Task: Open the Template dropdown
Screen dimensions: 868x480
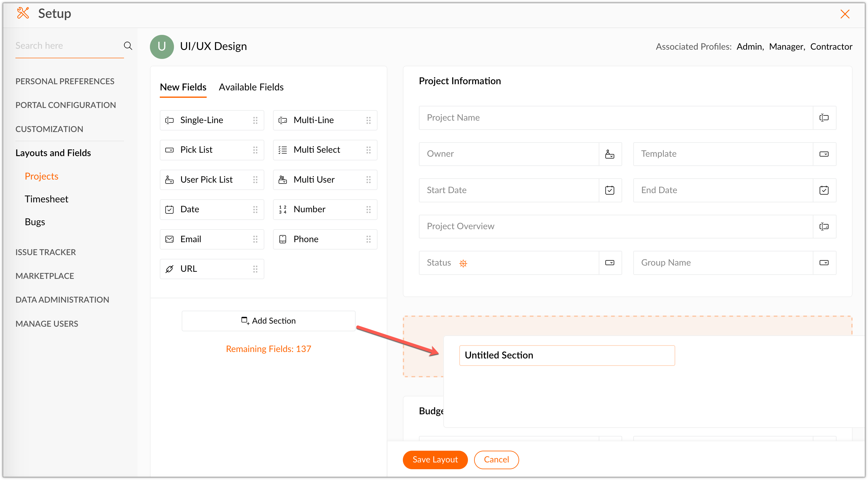Action: tap(824, 154)
